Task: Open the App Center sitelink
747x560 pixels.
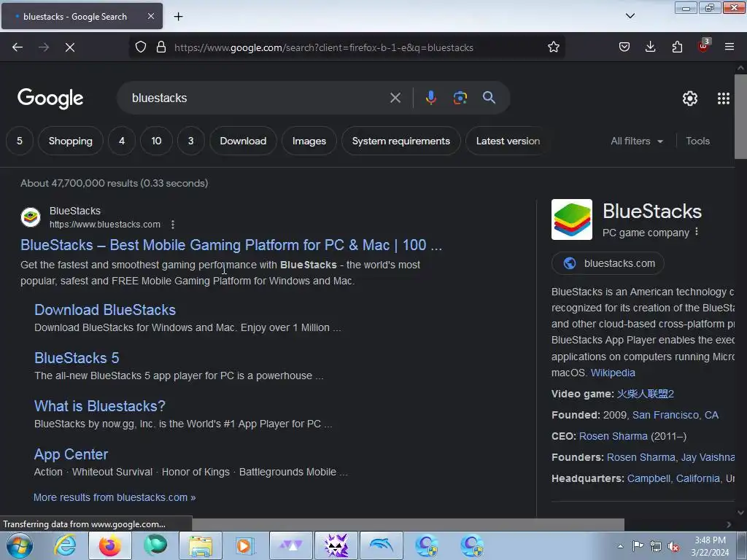Action: 71,454
